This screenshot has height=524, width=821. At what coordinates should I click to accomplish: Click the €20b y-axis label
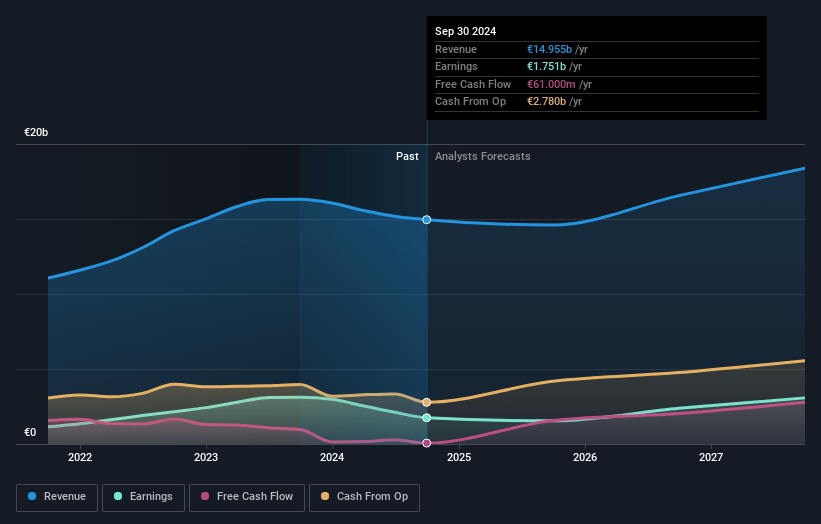(x=36, y=132)
